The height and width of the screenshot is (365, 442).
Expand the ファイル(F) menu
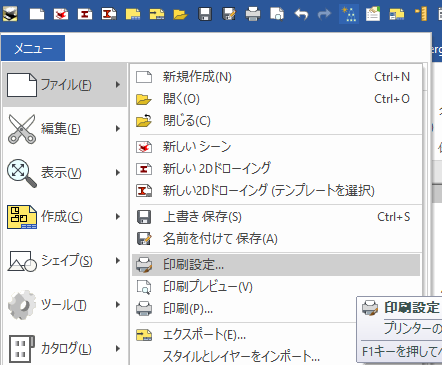[65, 85]
